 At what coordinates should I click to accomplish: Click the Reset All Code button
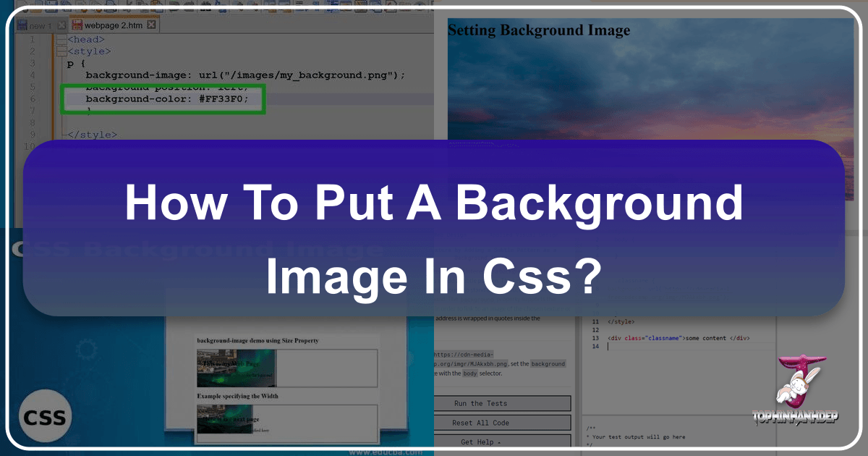pos(502,423)
